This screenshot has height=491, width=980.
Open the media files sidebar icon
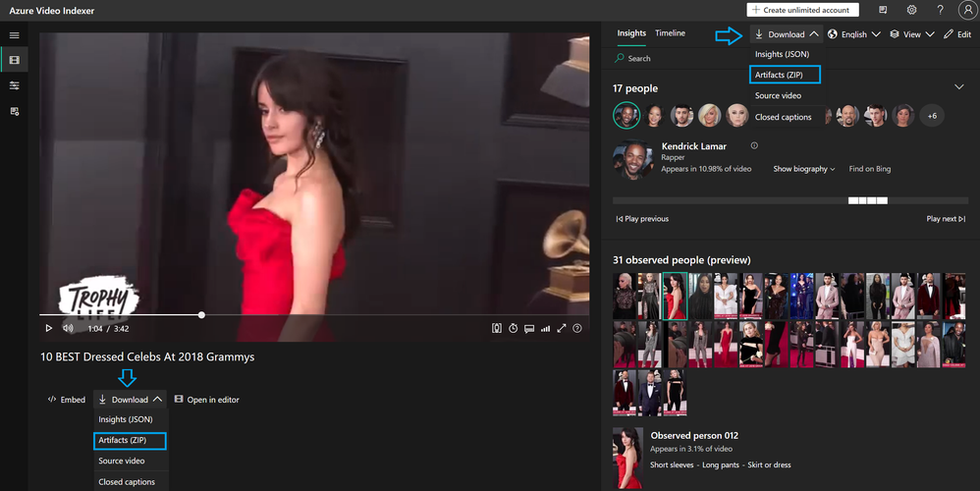click(14, 60)
